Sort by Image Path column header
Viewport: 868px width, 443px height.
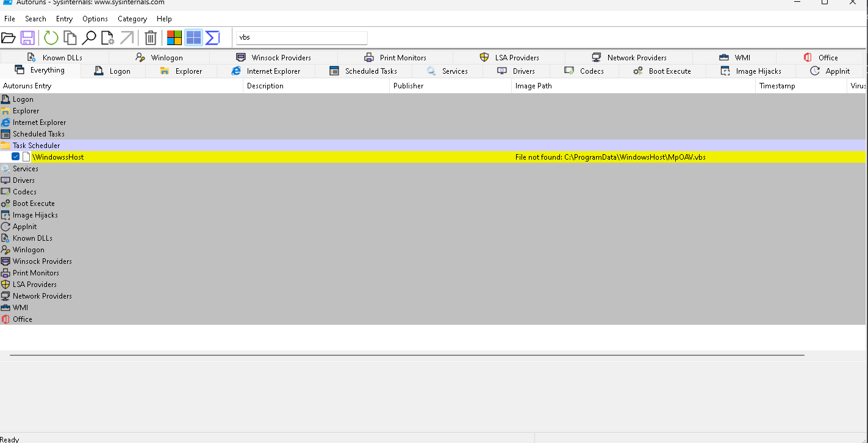click(x=634, y=86)
